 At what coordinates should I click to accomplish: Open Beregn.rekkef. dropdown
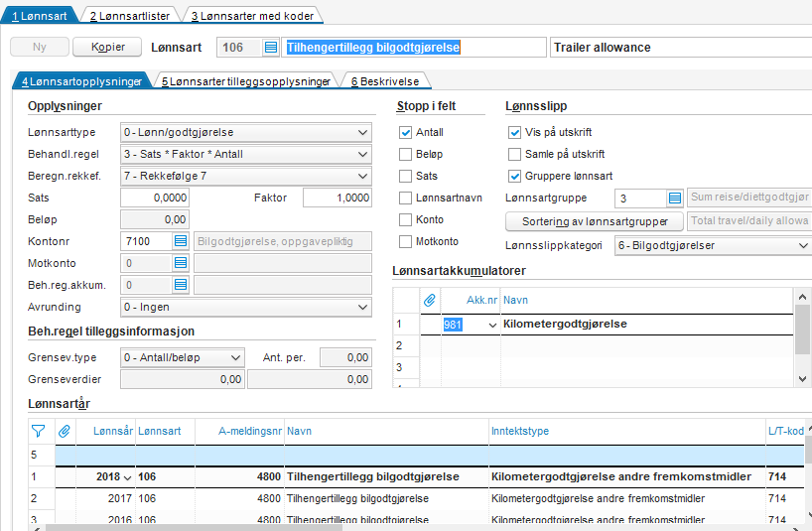click(x=246, y=176)
